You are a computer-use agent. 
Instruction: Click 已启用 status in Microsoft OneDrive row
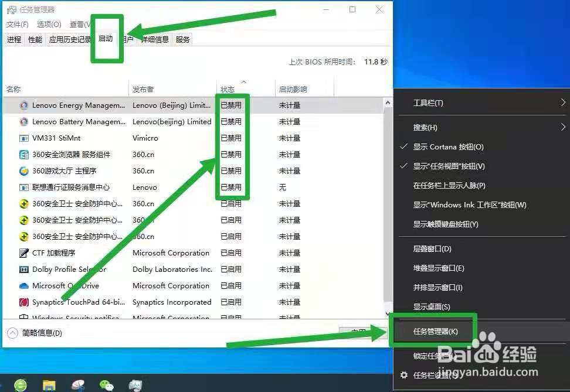click(231, 286)
